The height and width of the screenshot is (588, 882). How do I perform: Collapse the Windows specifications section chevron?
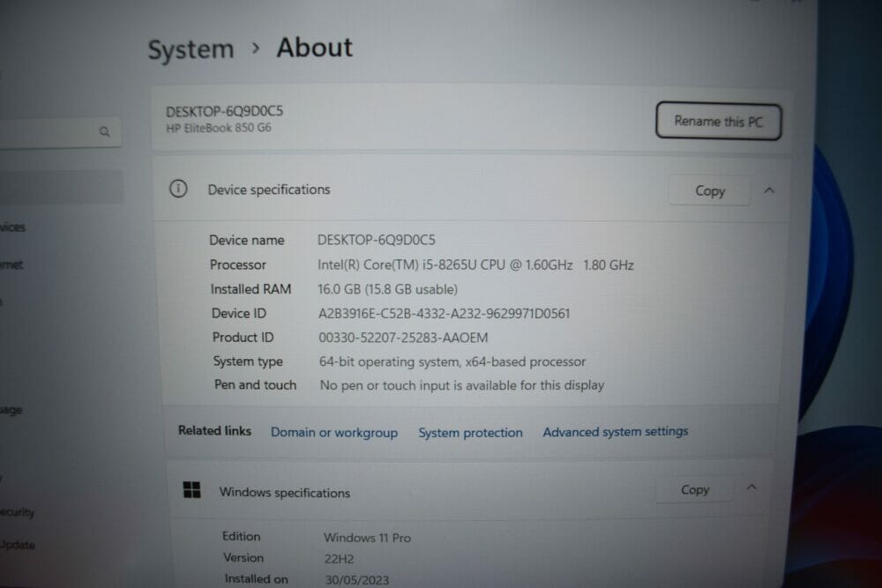[751, 487]
